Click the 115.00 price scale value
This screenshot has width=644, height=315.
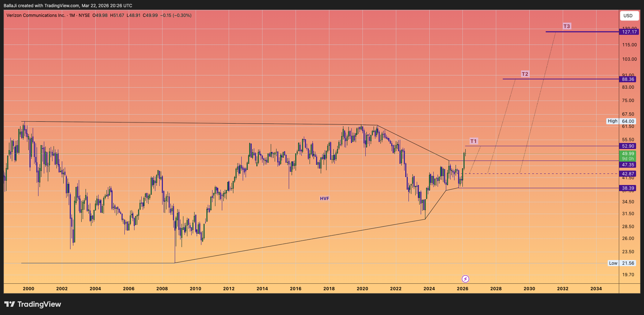tap(629, 45)
